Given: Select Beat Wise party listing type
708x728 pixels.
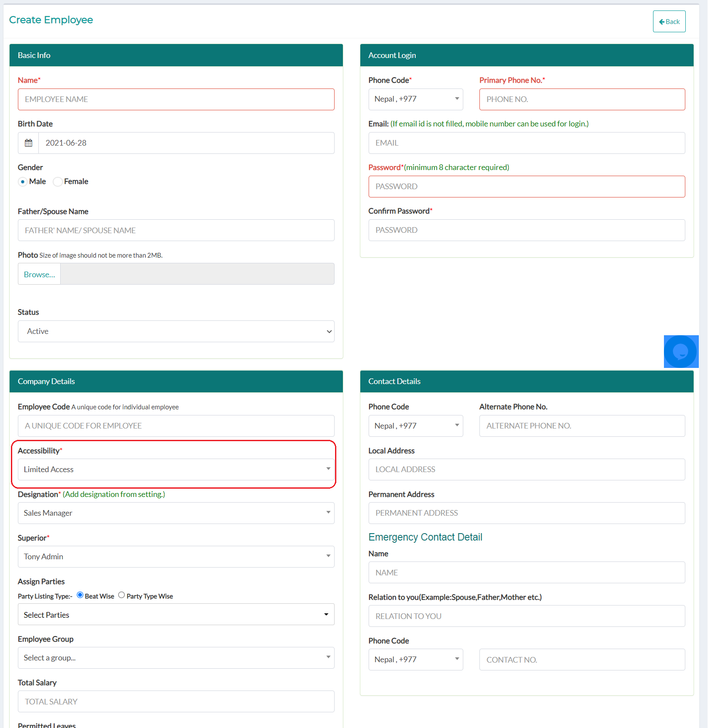Looking at the screenshot, I should (x=80, y=595).
